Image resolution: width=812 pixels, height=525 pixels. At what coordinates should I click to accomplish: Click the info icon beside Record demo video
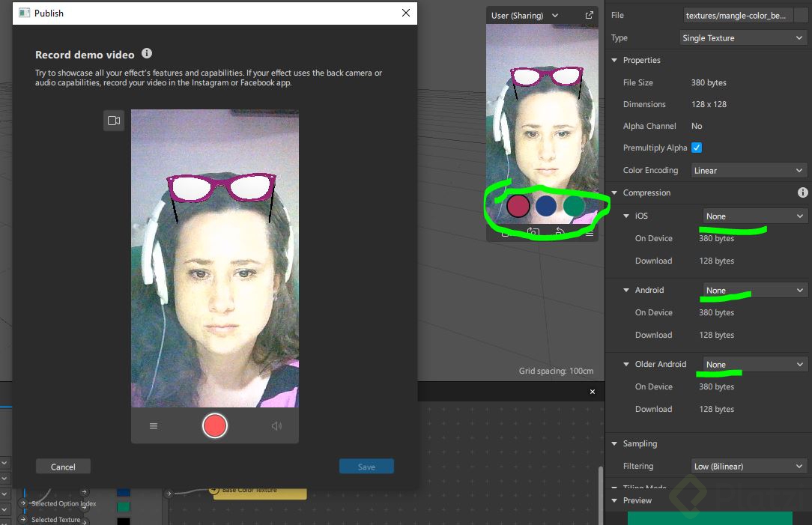pyautogui.click(x=147, y=53)
